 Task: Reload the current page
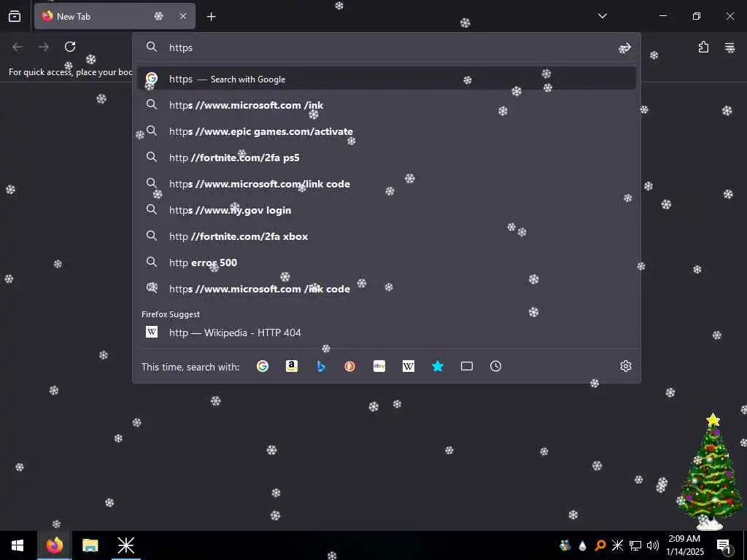[x=70, y=47]
